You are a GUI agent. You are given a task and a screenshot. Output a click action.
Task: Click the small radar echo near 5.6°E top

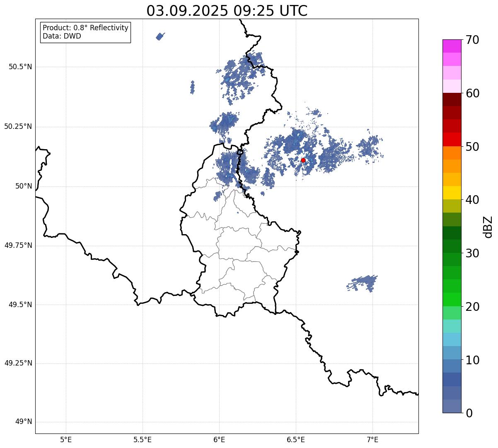click(x=160, y=36)
